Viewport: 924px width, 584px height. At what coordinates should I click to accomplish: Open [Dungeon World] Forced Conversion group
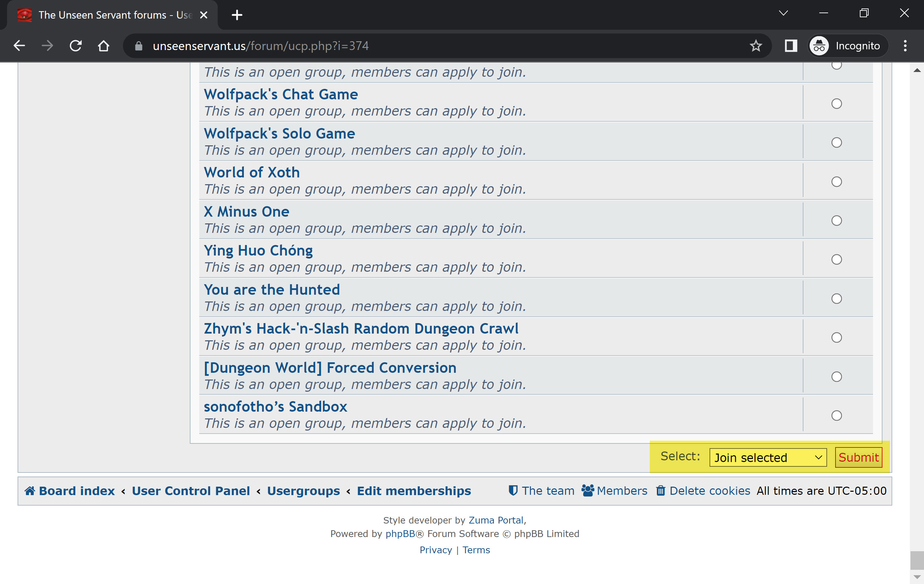pyautogui.click(x=330, y=368)
